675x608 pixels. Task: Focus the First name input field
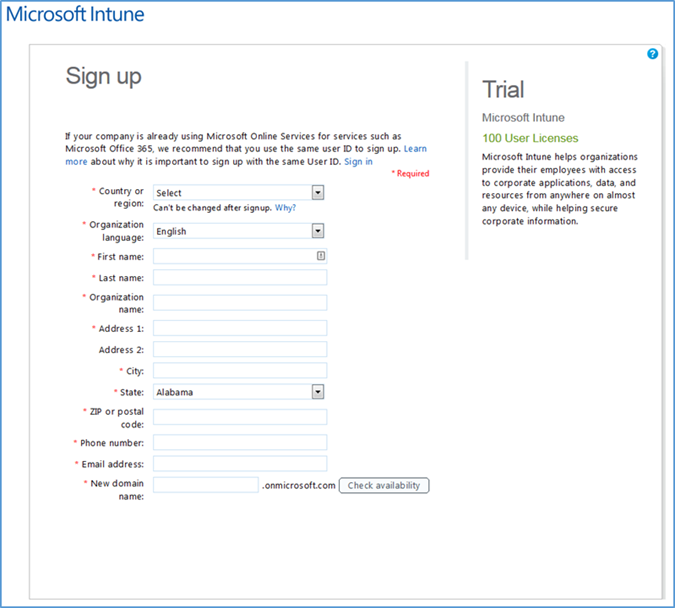point(240,256)
